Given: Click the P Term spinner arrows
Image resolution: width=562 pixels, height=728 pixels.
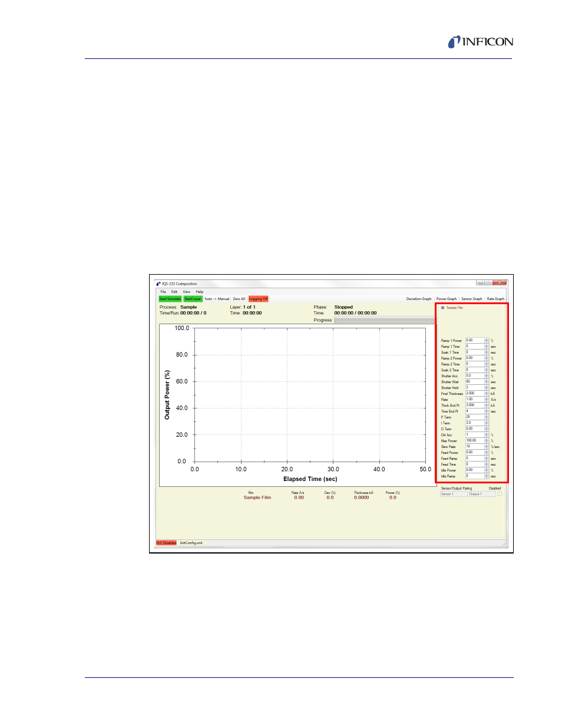Looking at the screenshot, I should [487, 417].
